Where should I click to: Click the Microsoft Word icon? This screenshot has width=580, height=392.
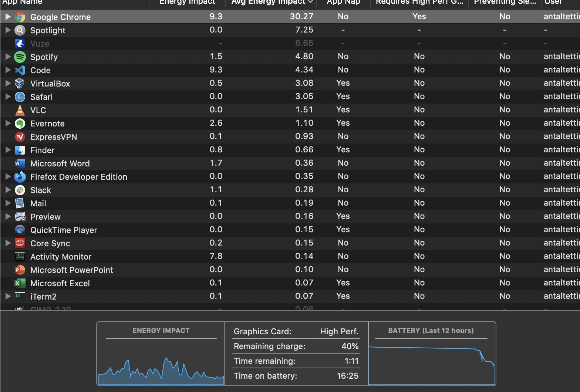20,163
